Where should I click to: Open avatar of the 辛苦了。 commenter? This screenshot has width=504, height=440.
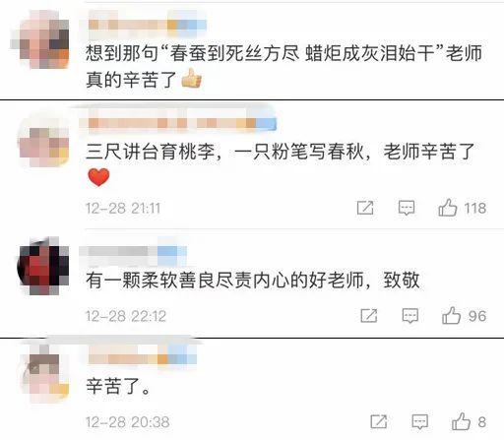(44, 374)
